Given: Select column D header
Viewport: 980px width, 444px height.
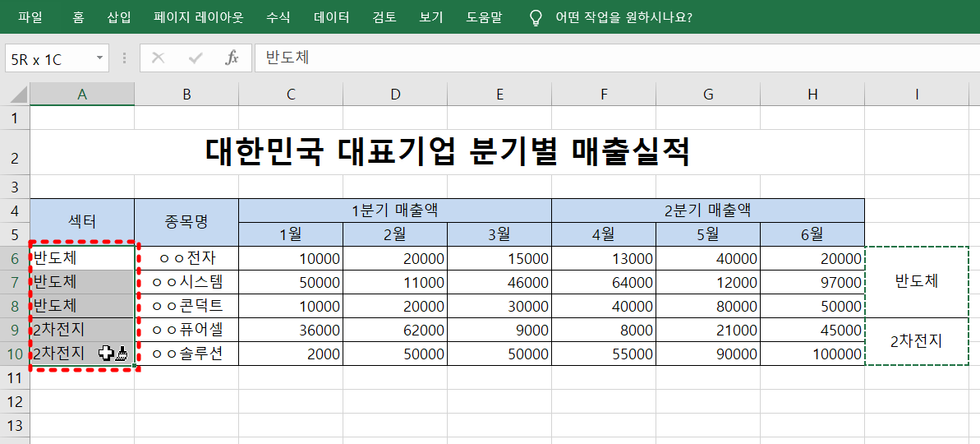Looking at the screenshot, I should pos(395,94).
